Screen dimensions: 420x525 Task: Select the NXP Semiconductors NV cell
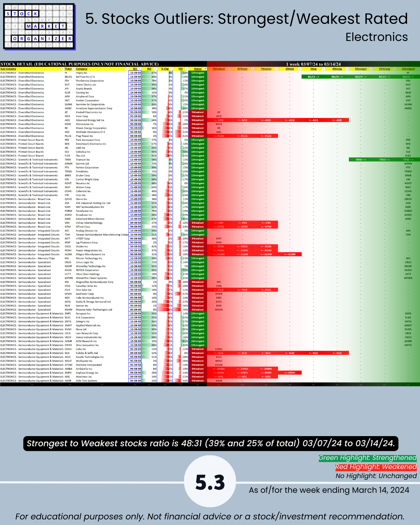pyautogui.click(x=101, y=207)
